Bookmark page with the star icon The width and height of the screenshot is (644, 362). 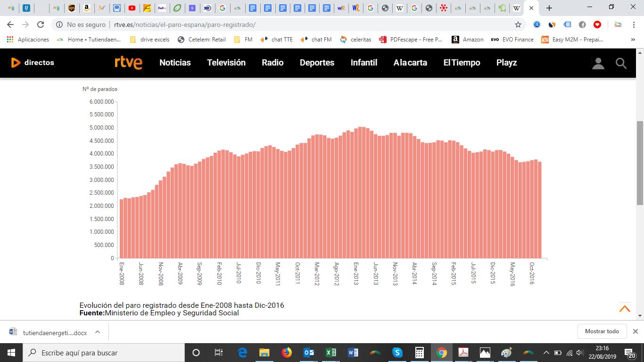click(x=518, y=25)
